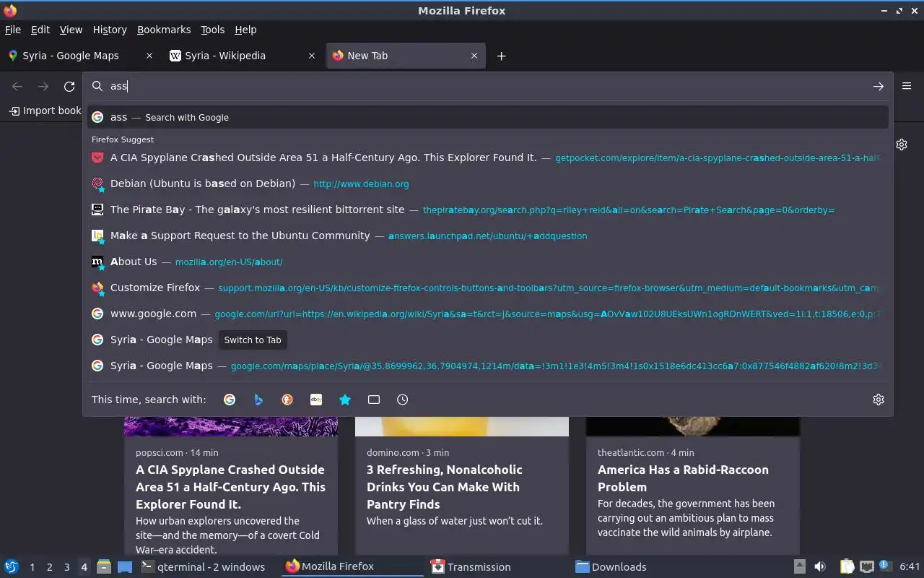Select 'ass — Search with Google' suggestion
924x578 pixels.
pyautogui.click(x=488, y=117)
